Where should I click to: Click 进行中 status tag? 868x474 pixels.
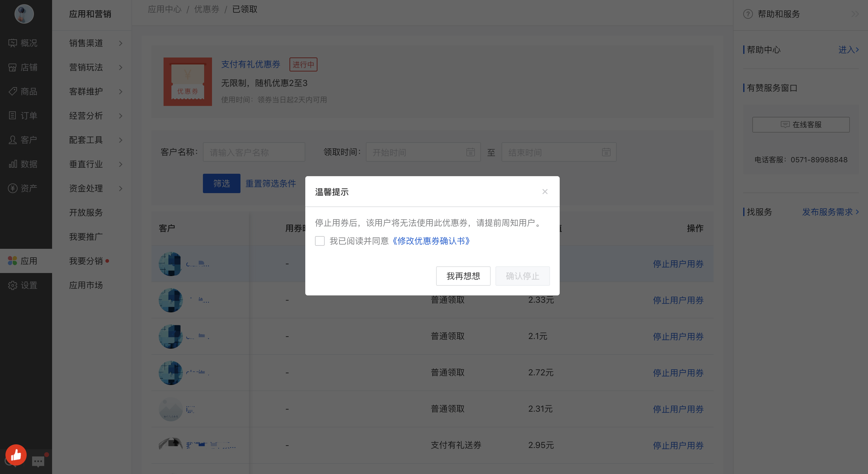coord(303,64)
